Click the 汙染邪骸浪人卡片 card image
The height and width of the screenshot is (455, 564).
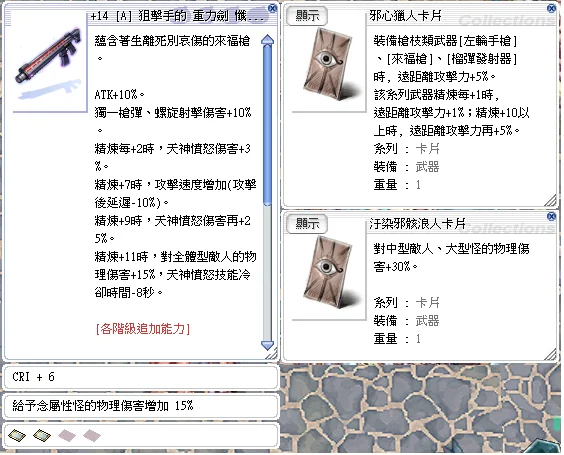(329, 272)
